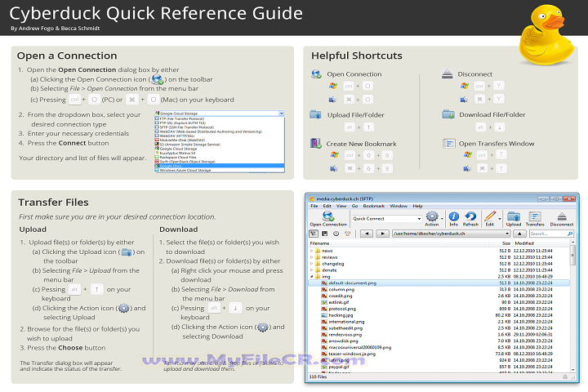The width and height of the screenshot is (588, 392).
Task: Collapse the img folder
Action: (x=312, y=277)
